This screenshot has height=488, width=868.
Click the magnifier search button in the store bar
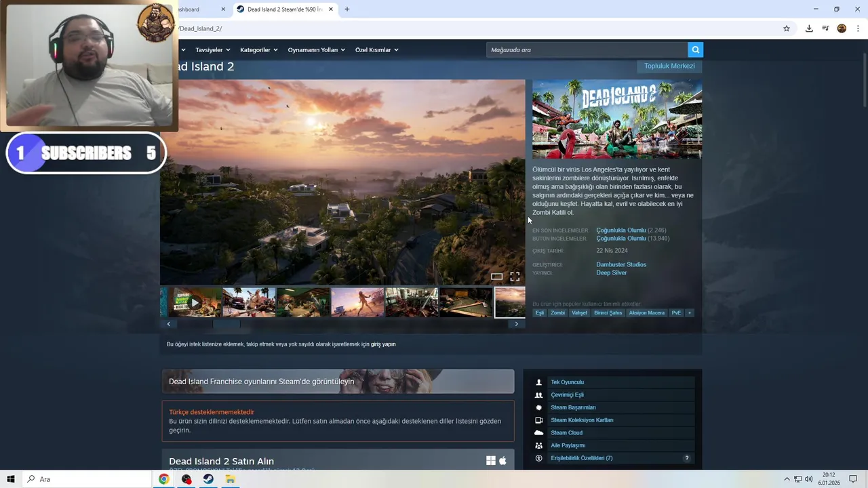[x=695, y=49]
